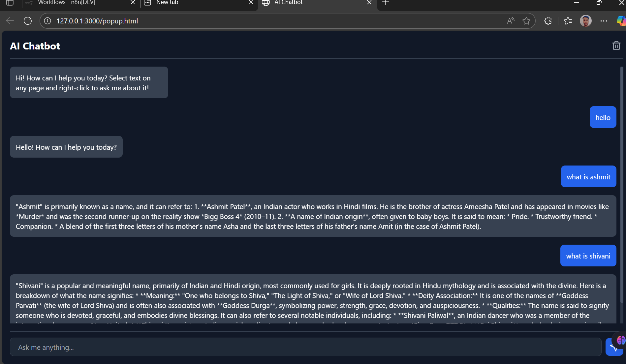
Task: Open the favorites list icon
Action: [568, 20]
